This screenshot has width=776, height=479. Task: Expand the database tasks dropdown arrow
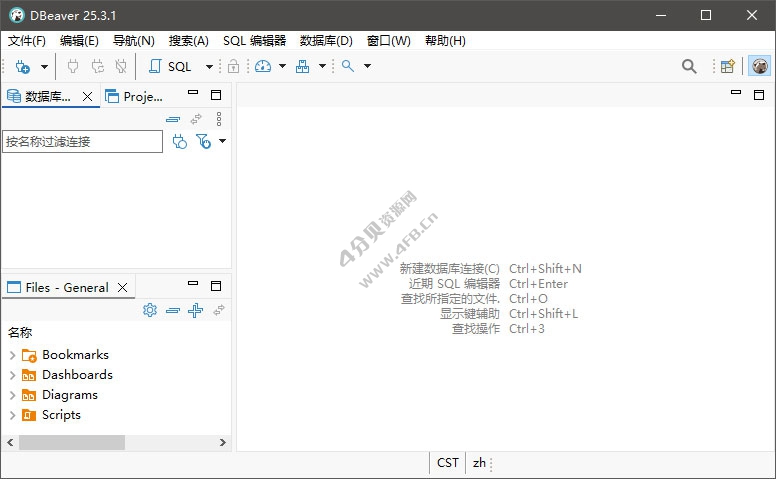point(322,66)
